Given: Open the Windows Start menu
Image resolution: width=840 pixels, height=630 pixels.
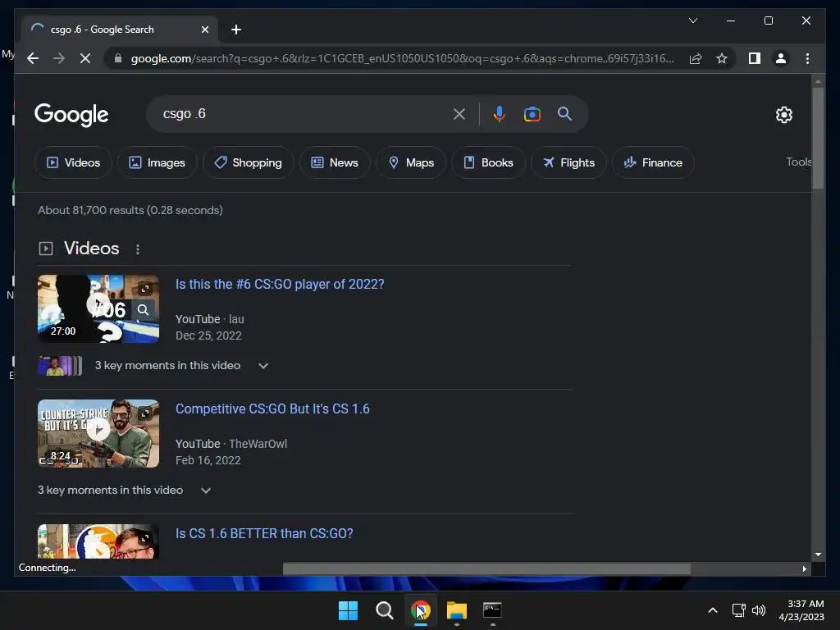Looking at the screenshot, I should pyautogui.click(x=348, y=610).
